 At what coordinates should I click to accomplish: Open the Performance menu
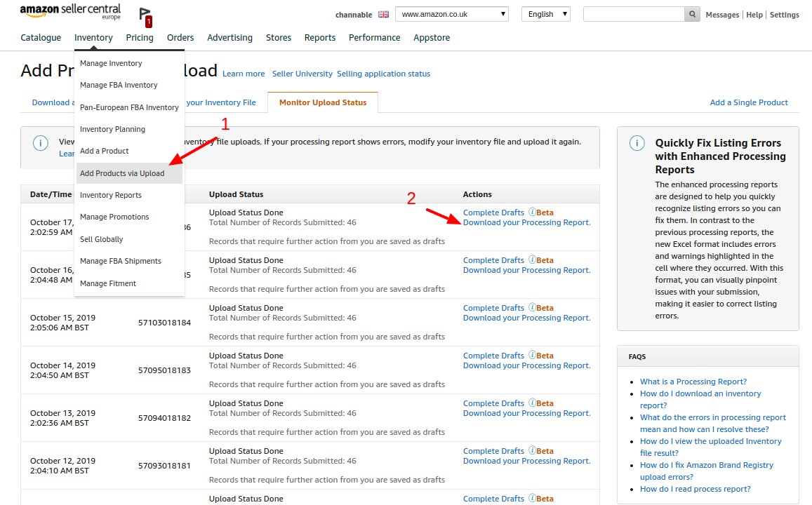click(374, 38)
